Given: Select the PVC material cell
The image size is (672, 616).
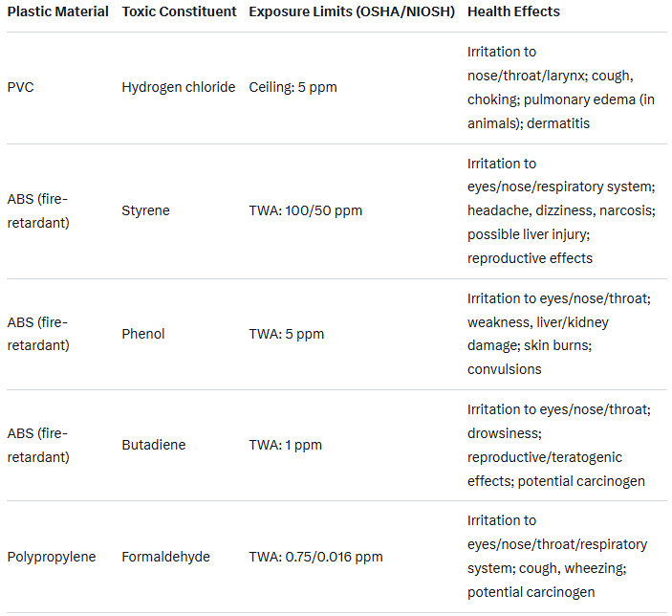Looking at the screenshot, I should 22,87.
